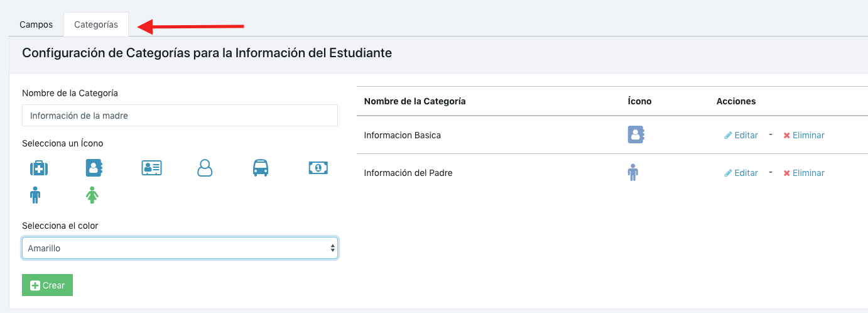
Task: Click the green Crear button
Action: tap(47, 285)
